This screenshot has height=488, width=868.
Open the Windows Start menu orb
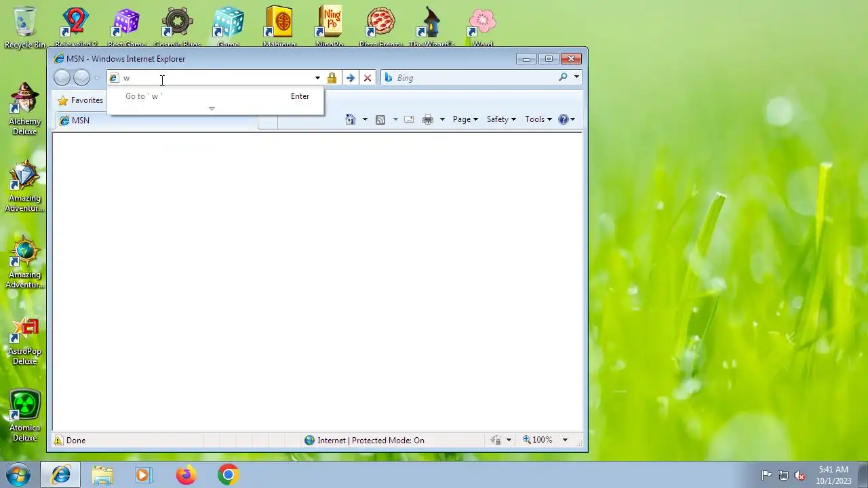18,474
